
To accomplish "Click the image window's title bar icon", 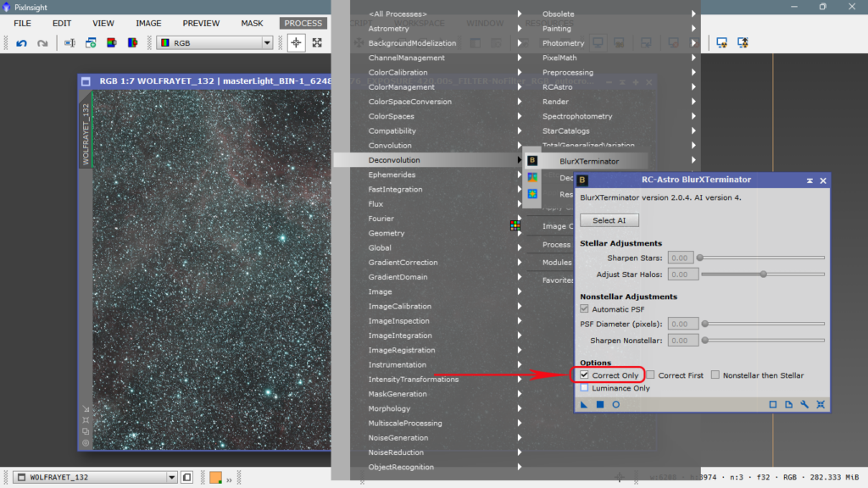I will (86, 81).
